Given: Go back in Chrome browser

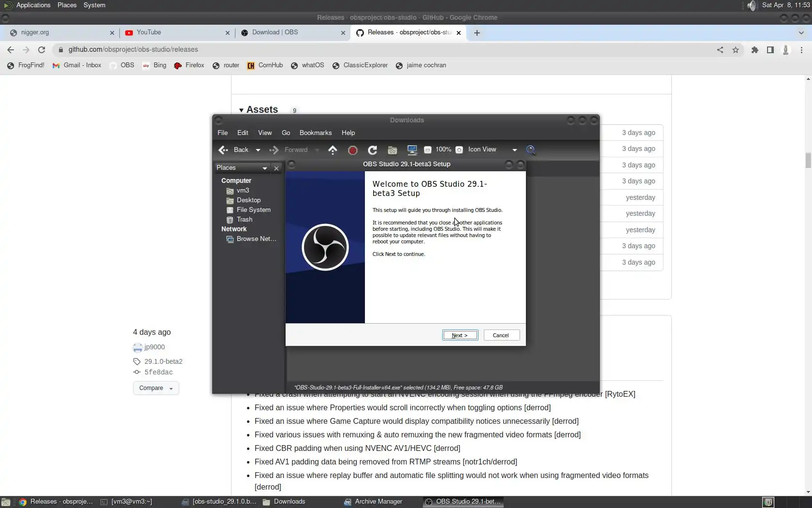Looking at the screenshot, I should click(x=11, y=50).
